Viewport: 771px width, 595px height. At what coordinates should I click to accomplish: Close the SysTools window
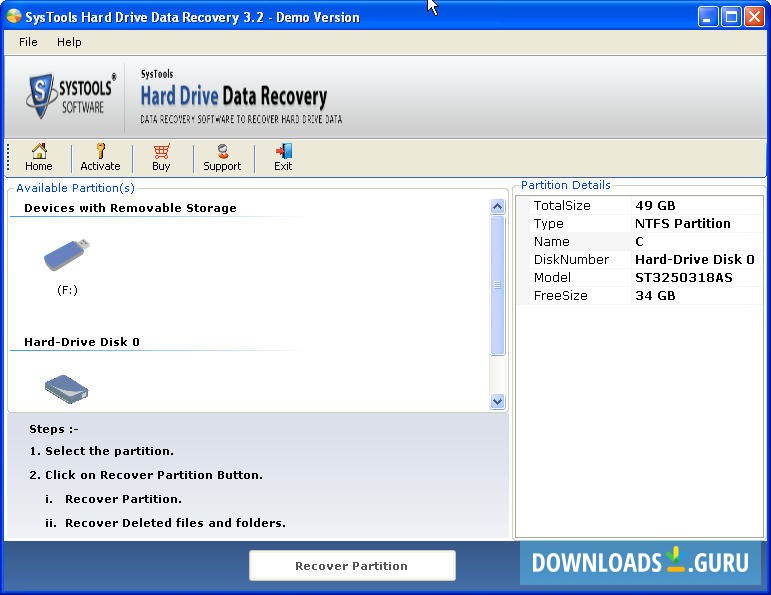point(754,17)
